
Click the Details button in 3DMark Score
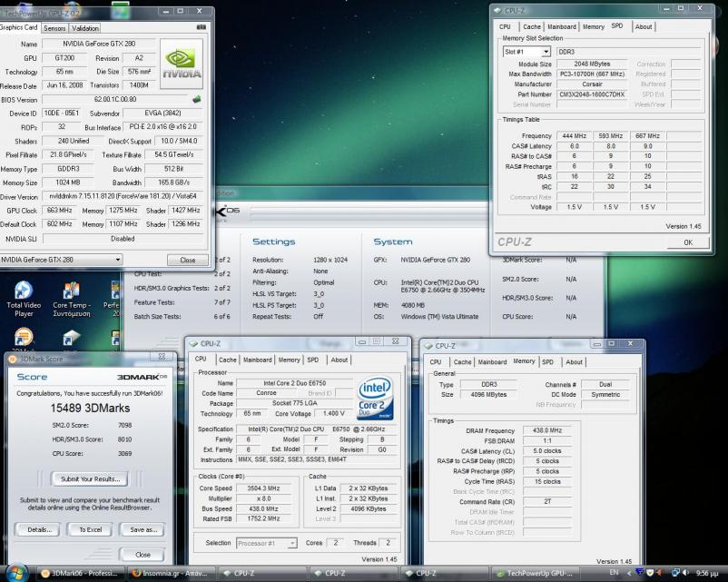pyautogui.click(x=39, y=529)
